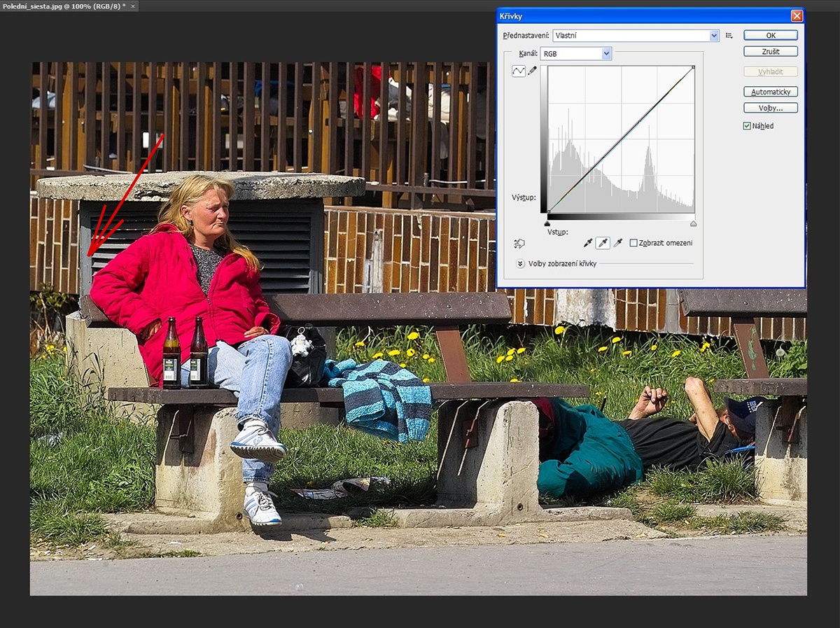
Task: Click the white input slider triangle
Action: point(693,223)
